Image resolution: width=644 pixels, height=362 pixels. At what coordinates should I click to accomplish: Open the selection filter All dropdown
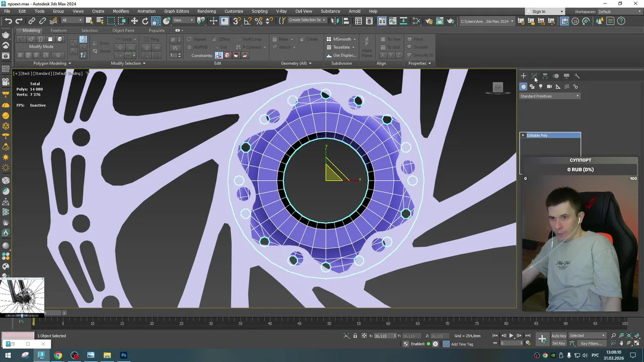[72, 21]
